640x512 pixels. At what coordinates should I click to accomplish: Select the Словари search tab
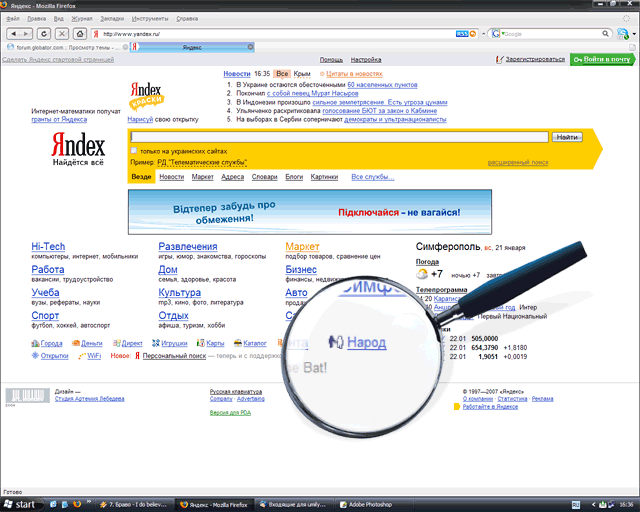(x=264, y=177)
